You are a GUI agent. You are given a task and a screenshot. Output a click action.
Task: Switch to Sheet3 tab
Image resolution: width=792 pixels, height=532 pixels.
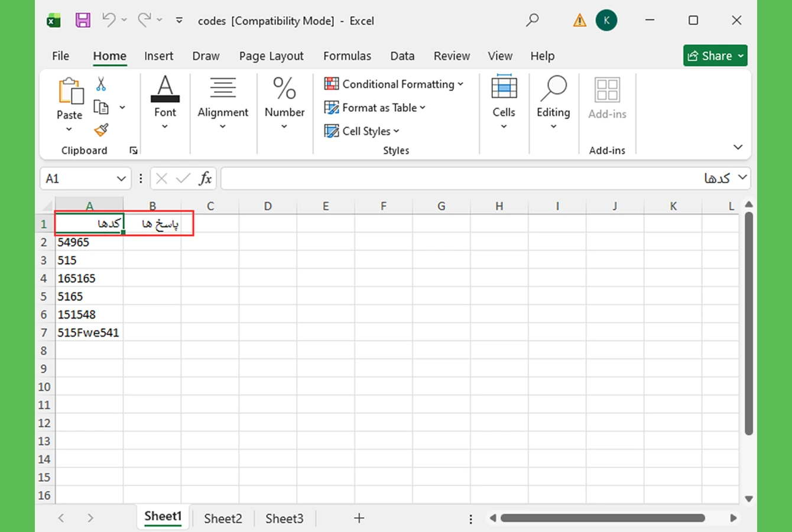click(284, 518)
